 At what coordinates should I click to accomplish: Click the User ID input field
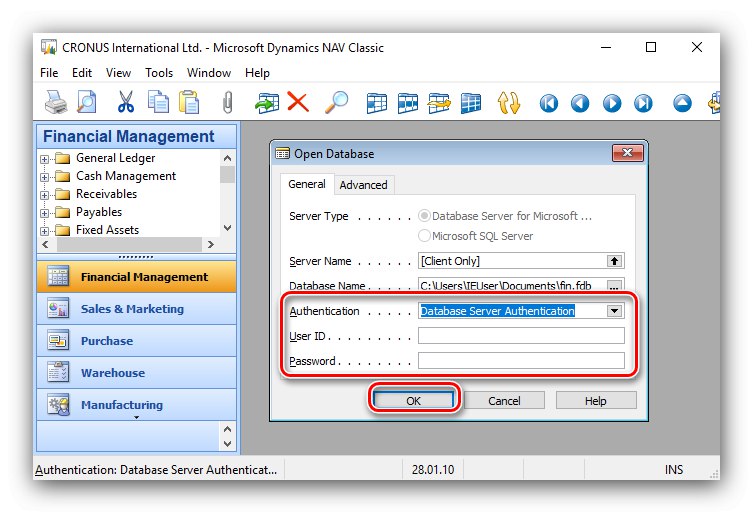pos(521,336)
